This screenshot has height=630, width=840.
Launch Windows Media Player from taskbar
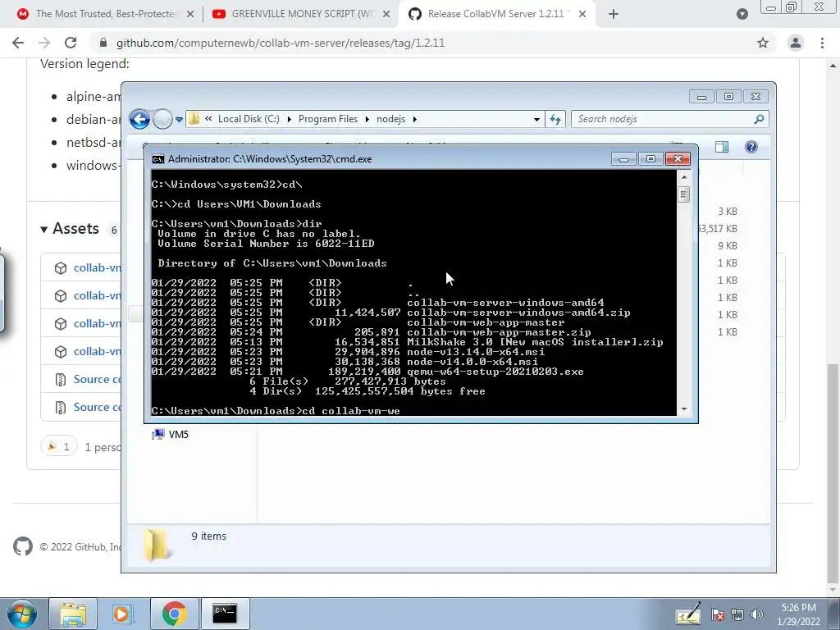122,614
